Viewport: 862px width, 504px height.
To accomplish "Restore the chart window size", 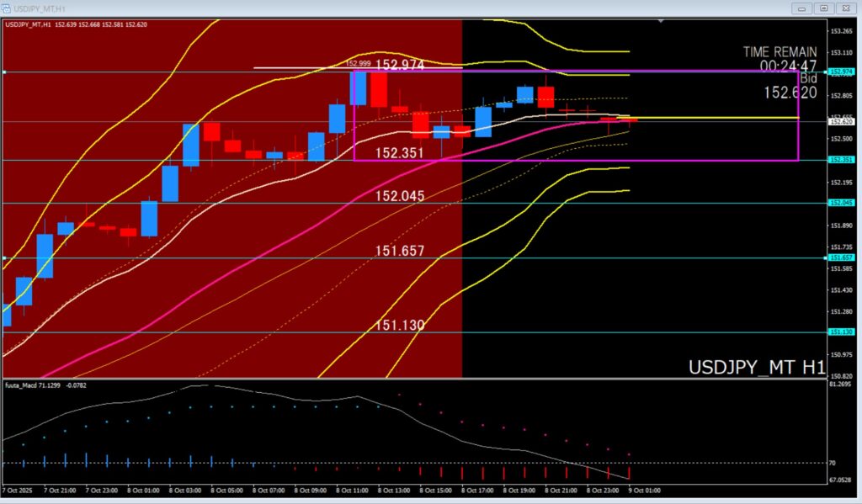I will pos(824,8).
